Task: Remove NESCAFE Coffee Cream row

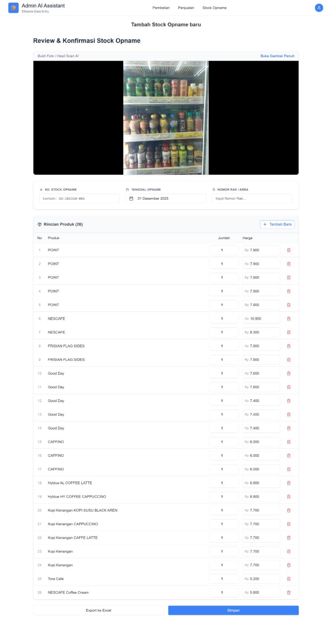Action: (x=289, y=592)
